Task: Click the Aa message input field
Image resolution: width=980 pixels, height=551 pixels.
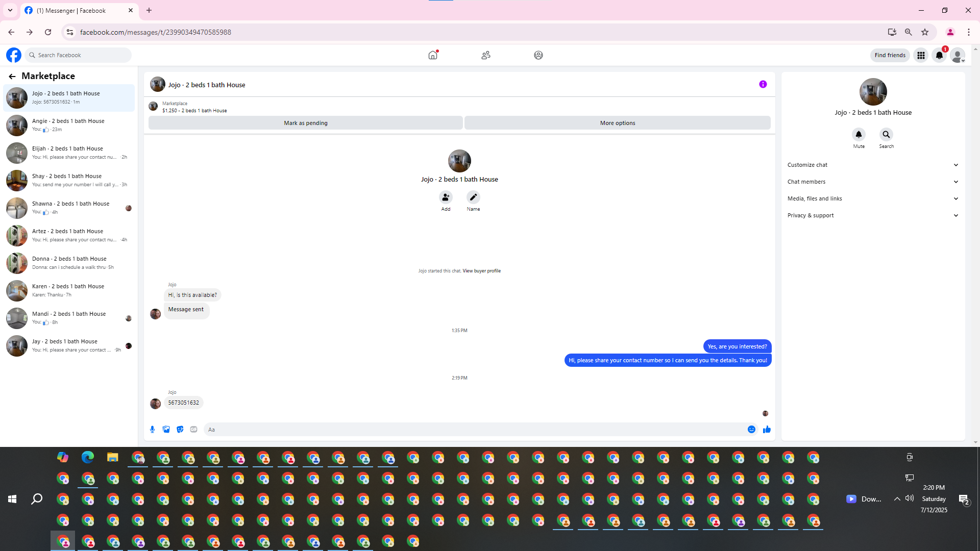Action: tap(475, 430)
